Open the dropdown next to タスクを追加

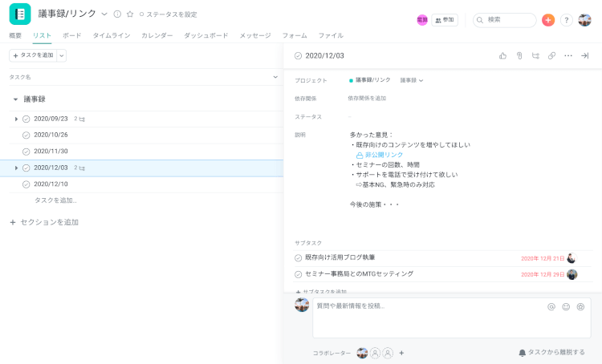pyautogui.click(x=62, y=55)
